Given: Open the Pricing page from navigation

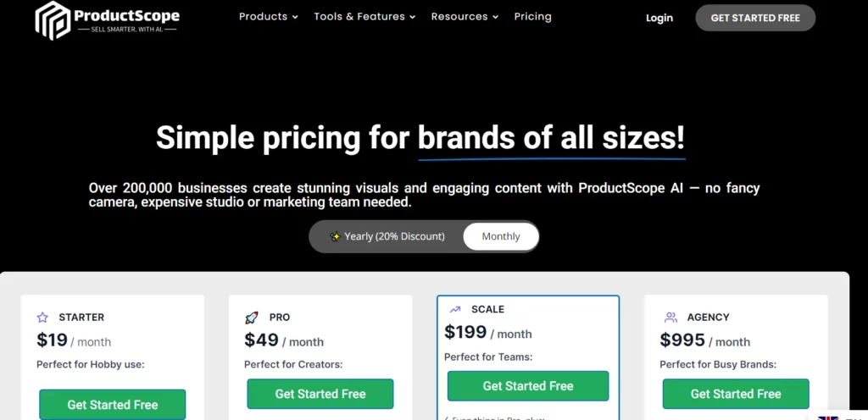Looking at the screenshot, I should (x=532, y=17).
